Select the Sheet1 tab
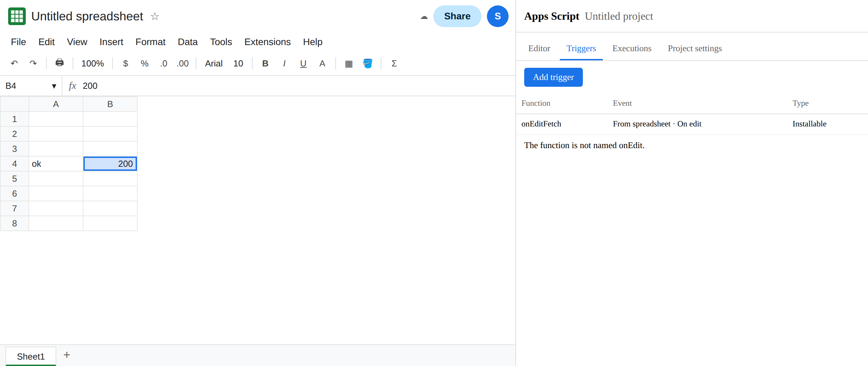This screenshot has width=868, height=366. coord(31,356)
